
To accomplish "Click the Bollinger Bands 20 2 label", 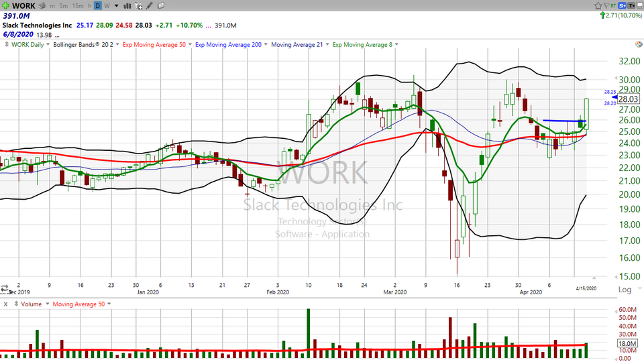I will pos(83,45).
